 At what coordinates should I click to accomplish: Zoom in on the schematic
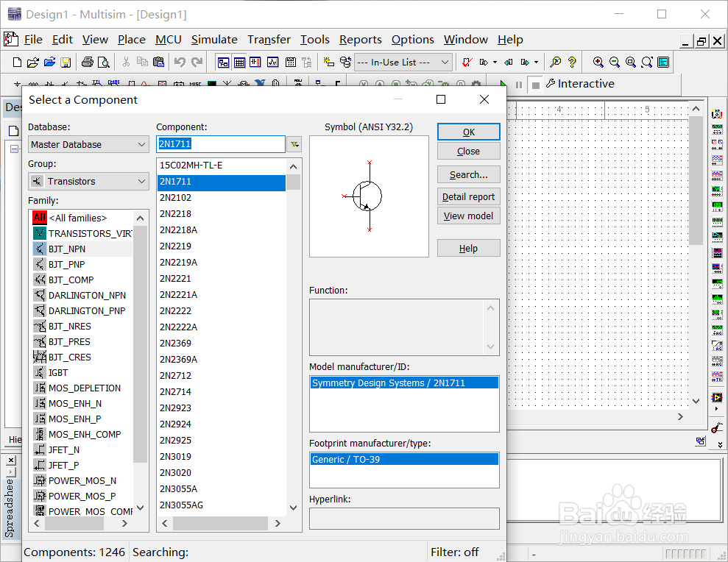click(x=598, y=63)
